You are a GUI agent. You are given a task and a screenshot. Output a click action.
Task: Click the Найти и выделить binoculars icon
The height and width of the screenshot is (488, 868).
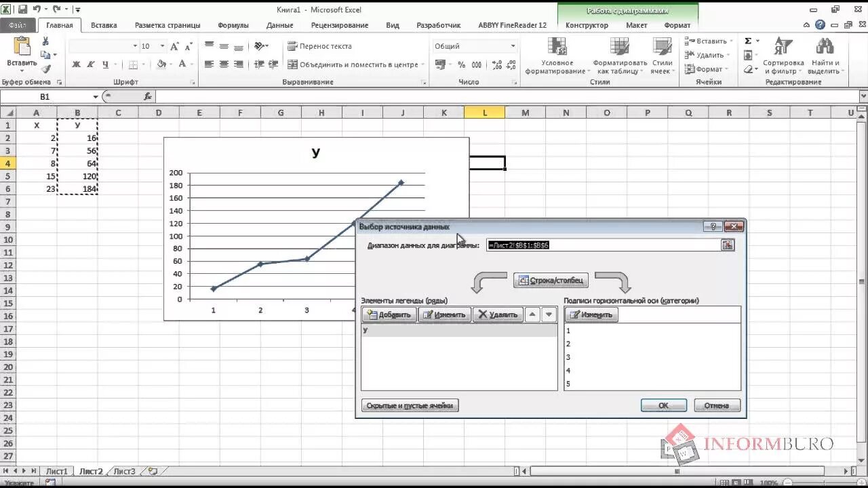(x=825, y=47)
